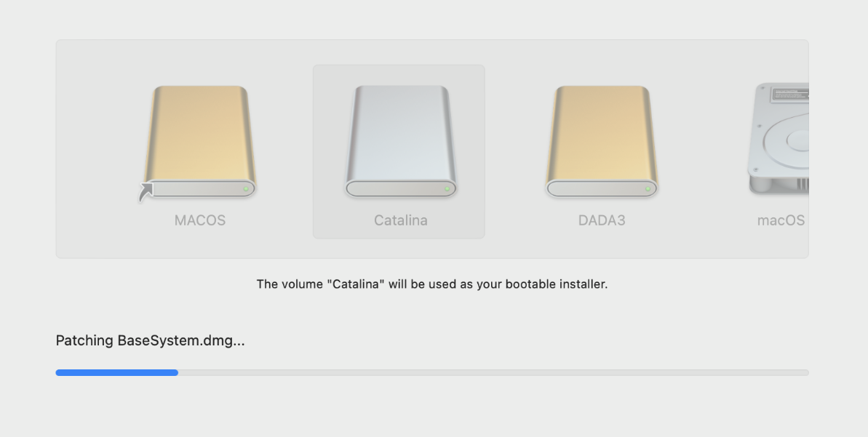The width and height of the screenshot is (868, 437).
Task: Click the round platter on internal disk icon
Action: click(797, 138)
